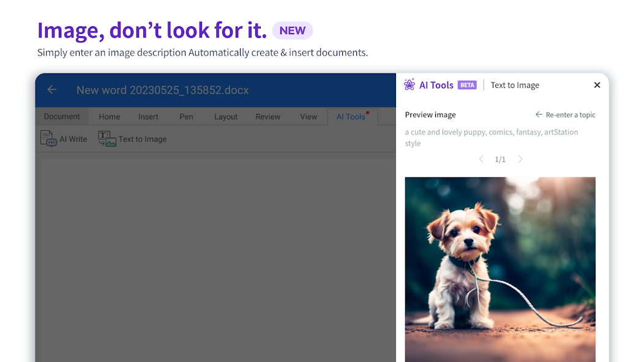Click the AI Tools sparkle logo

410,85
